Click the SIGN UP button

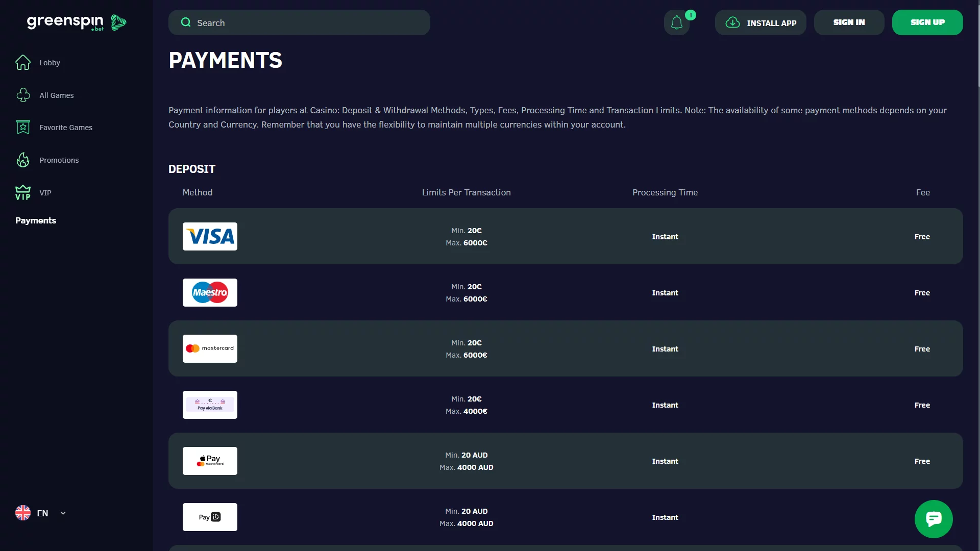927,22
